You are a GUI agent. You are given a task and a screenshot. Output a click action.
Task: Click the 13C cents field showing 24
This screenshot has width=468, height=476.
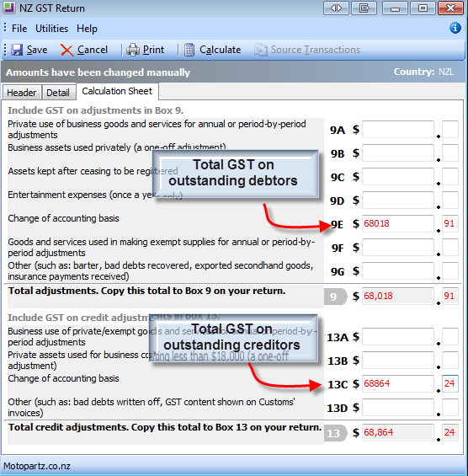[449, 383]
